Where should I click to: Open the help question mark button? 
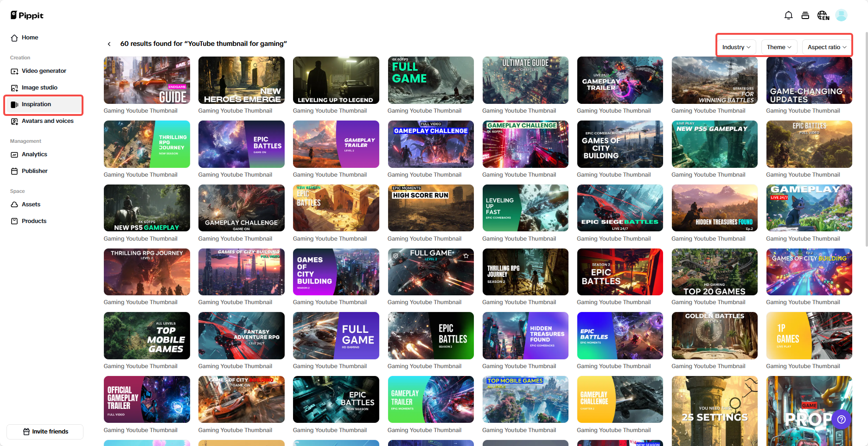coord(842,420)
